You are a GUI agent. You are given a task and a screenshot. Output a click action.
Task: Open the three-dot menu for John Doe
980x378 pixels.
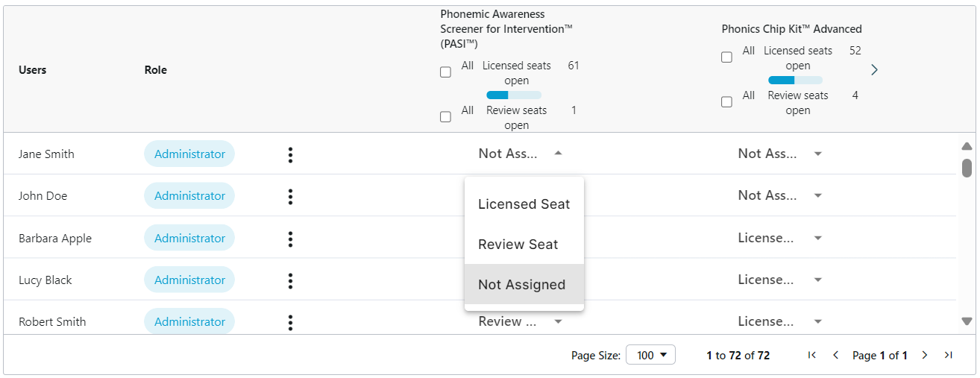pos(290,196)
